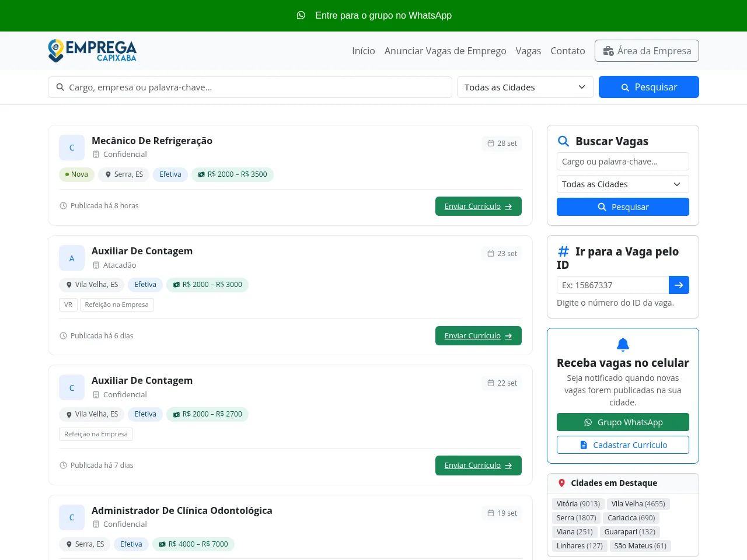
Task: Select city Vitória (9013)
Action: coord(578,504)
